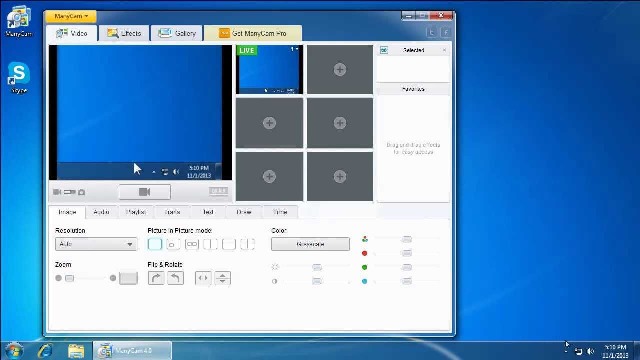Click the network icon in system tray
Image resolution: width=640 pixels, height=360 pixels.
tap(578, 351)
